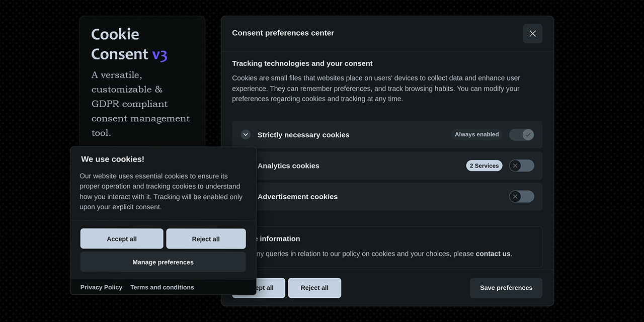Enable the Advertisement cookies toggle
644x322 pixels.
(x=521, y=196)
